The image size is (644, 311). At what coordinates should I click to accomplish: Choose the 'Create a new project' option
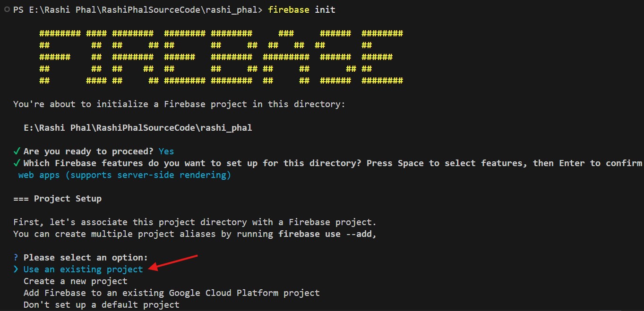[76, 281]
